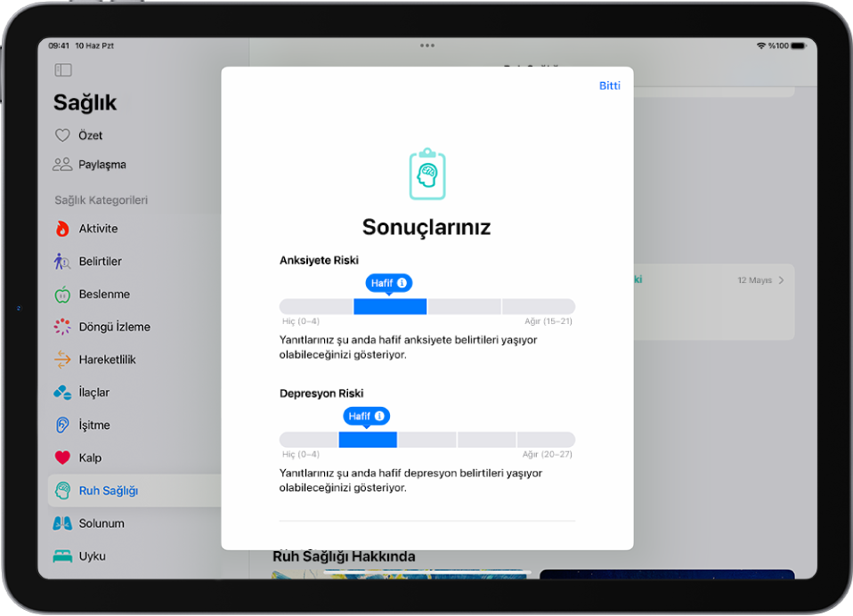The image size is (853, 616).
Task: Tap the Wi-Fi status icon
Action: pyautogui.click(x=761, y=45)
